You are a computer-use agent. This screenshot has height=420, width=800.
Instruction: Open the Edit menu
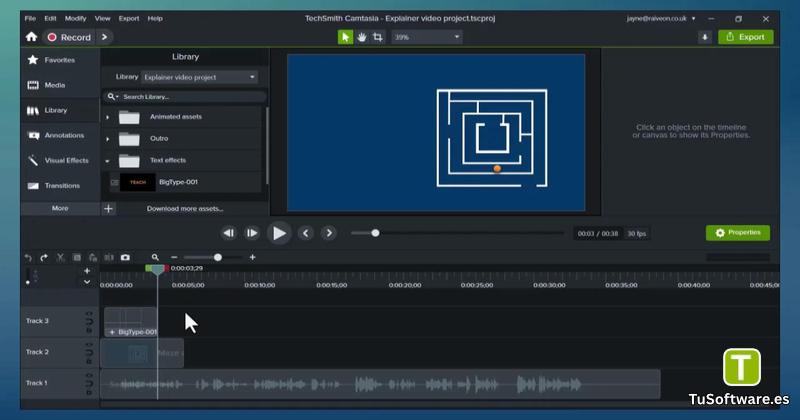coord(50,18)
